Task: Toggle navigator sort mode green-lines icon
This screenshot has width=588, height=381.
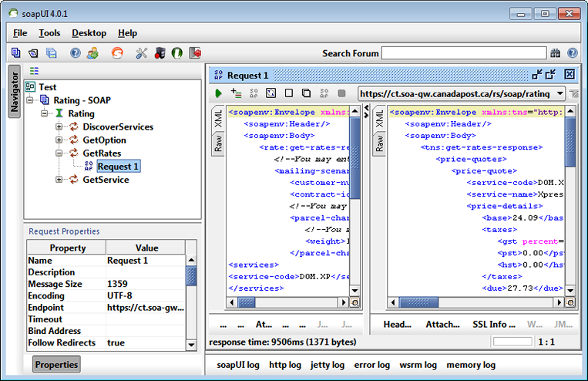Action: pyautogui.click(x=34, y=70)
